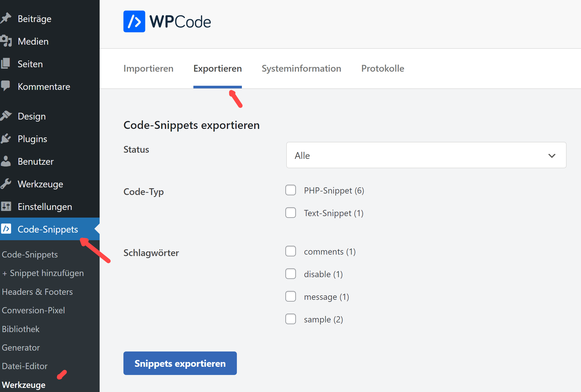Click the WPCode logo icon

pyautogui.click(x=134, y=21)
